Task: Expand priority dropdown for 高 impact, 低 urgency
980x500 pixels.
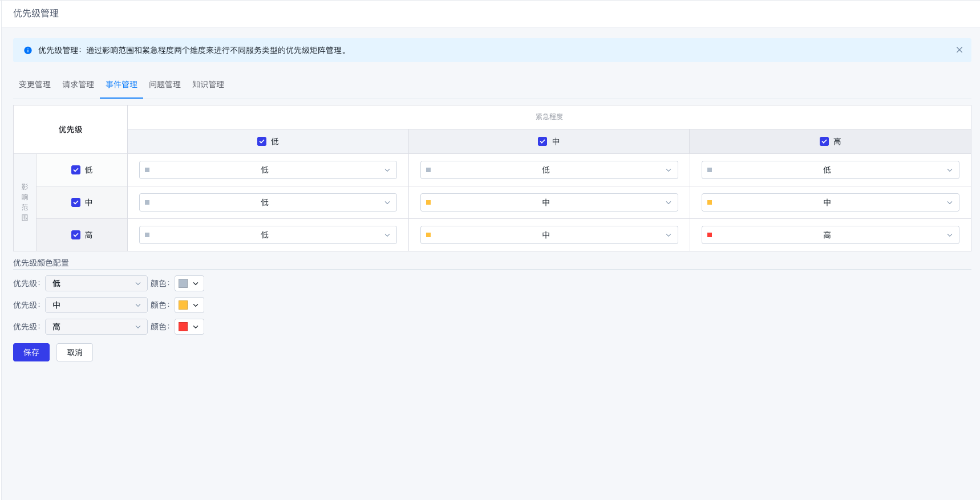Action: [x=268, y=235]
